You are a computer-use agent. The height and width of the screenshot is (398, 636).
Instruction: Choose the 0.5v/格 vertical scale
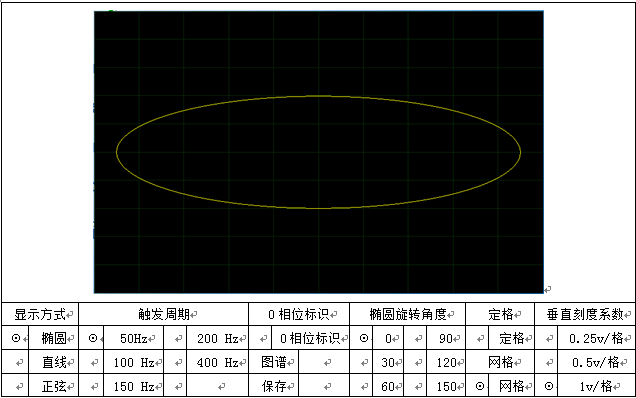pyautogui.click(x=596, y=362)
